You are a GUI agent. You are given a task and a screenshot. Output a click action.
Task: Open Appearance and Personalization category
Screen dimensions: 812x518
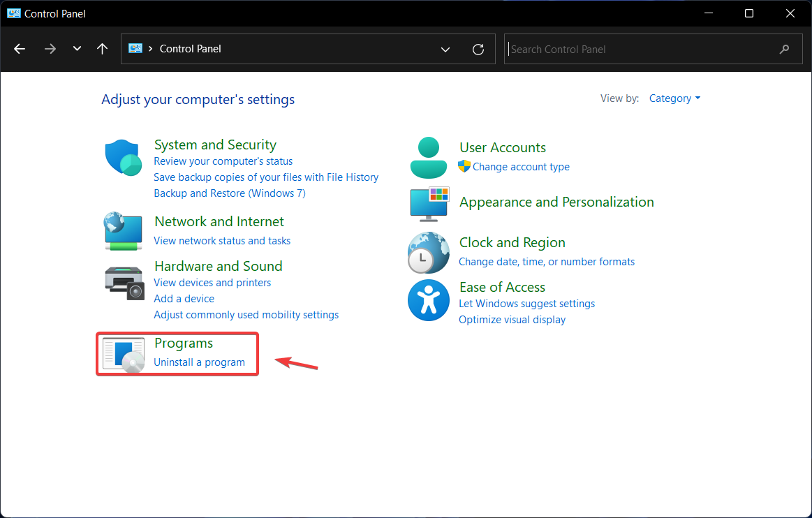[556, 202]
